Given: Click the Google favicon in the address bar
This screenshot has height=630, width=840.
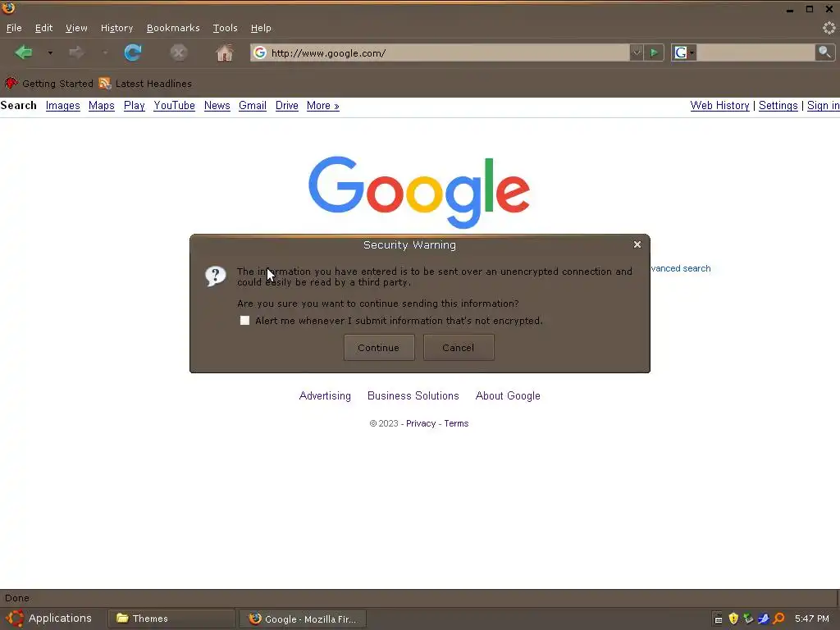Looking at the screenshot, I should click(x=260, y=52).
